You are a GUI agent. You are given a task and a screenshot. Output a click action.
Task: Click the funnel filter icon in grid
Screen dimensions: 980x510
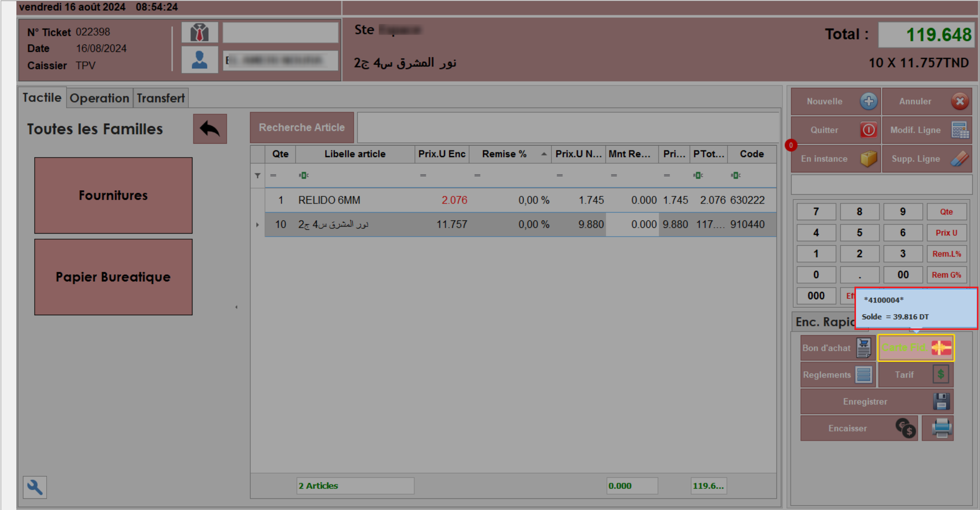click(257, 175)
